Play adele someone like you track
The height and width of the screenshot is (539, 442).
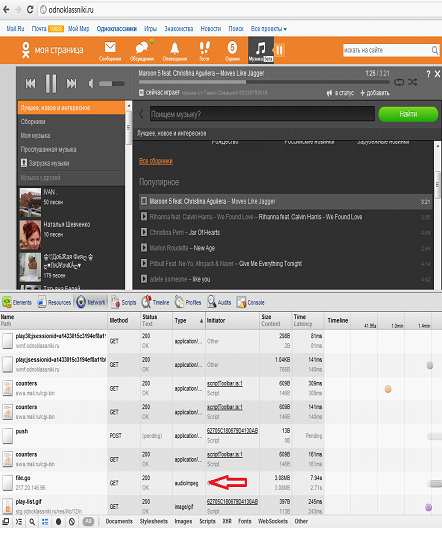point(144,279)
